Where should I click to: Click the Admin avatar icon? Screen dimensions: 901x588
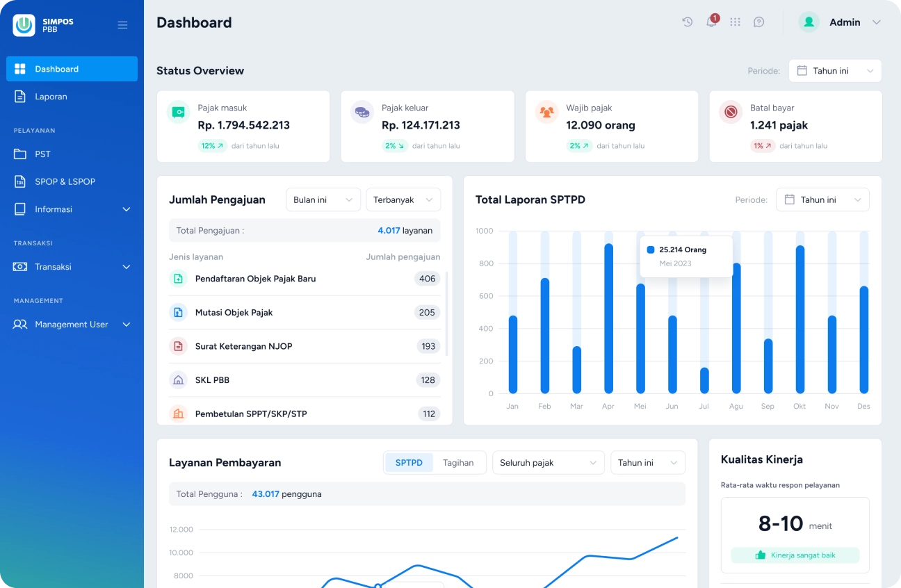click(809, 22)
